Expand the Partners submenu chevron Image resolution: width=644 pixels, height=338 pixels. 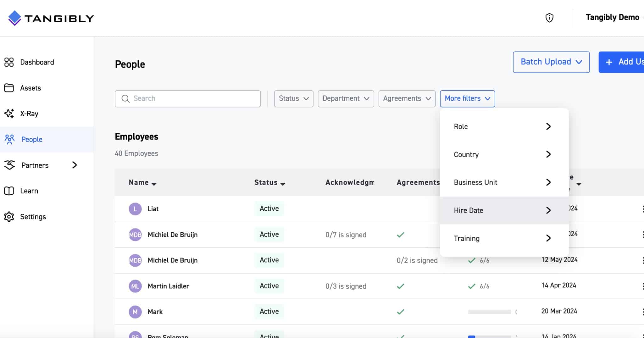(75, 165)
